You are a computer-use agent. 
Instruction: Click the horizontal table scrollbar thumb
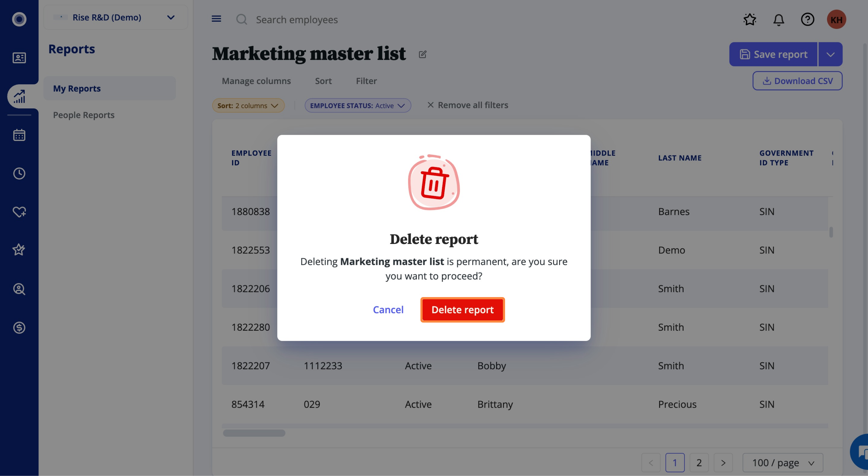click(254, 433)
